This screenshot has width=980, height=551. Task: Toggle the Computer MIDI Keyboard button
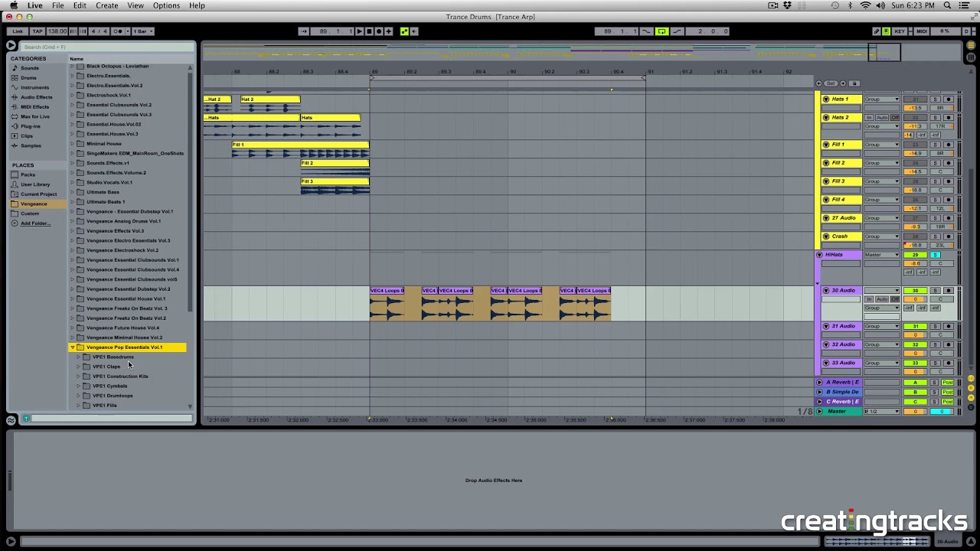coord(887,31)
